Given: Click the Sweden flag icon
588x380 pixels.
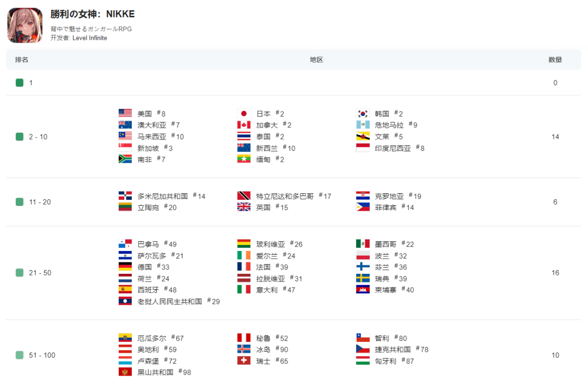Looking at the screenshot, I should pos(363,278).
